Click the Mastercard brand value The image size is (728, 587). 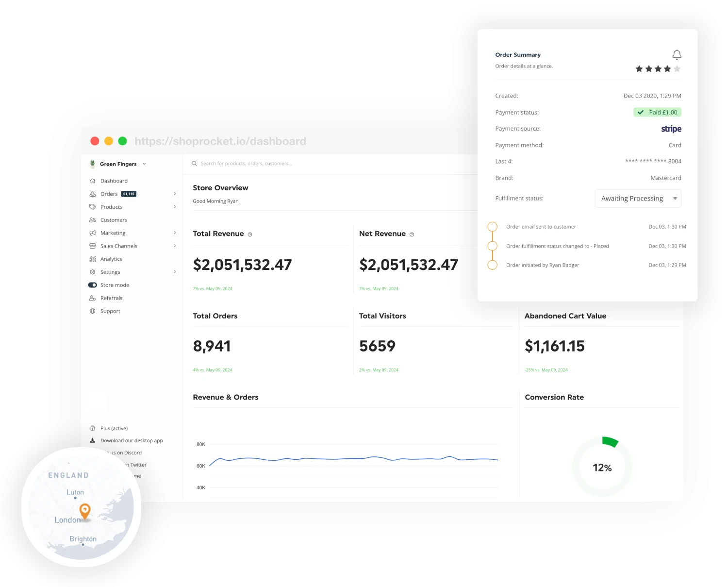(666, 178)
